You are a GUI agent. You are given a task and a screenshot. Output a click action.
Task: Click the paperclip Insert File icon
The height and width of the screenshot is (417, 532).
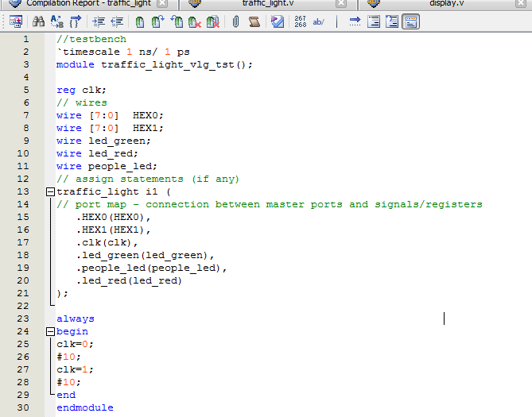[236, 21]
